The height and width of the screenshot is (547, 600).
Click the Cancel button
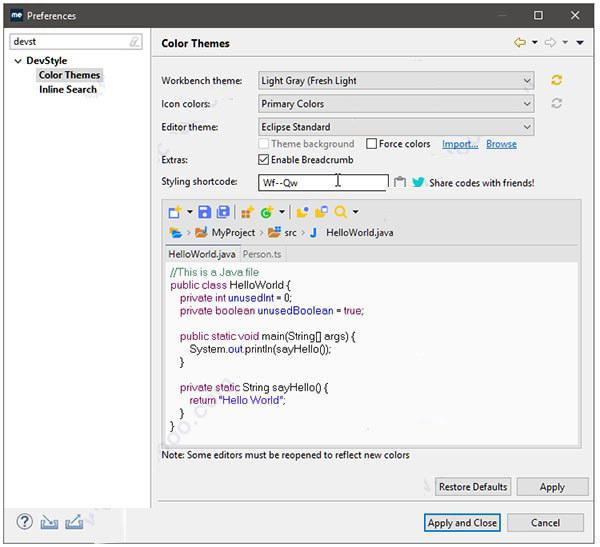coord(546,523)
